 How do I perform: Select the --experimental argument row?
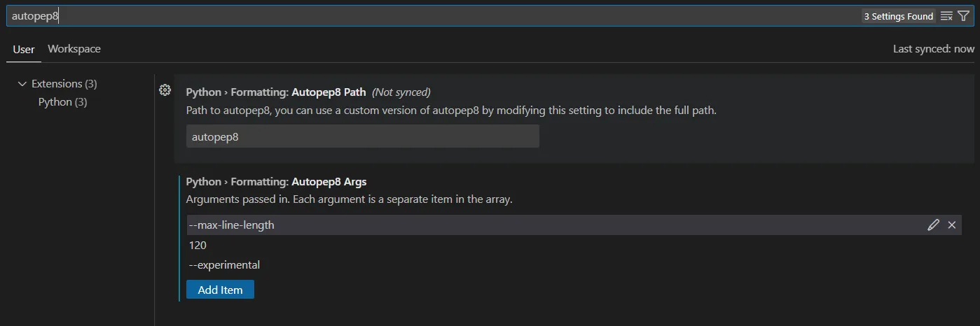225,265
